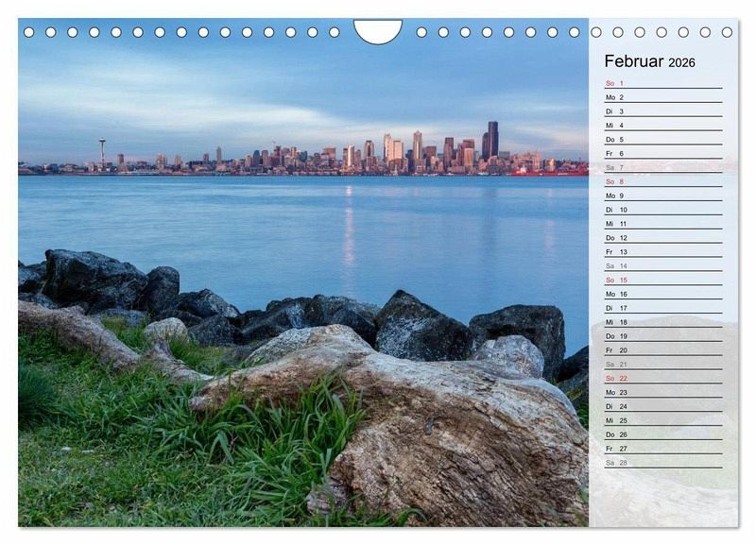Select the Fr 13 date row
The image size is (756, 545).
coord(662,252)
